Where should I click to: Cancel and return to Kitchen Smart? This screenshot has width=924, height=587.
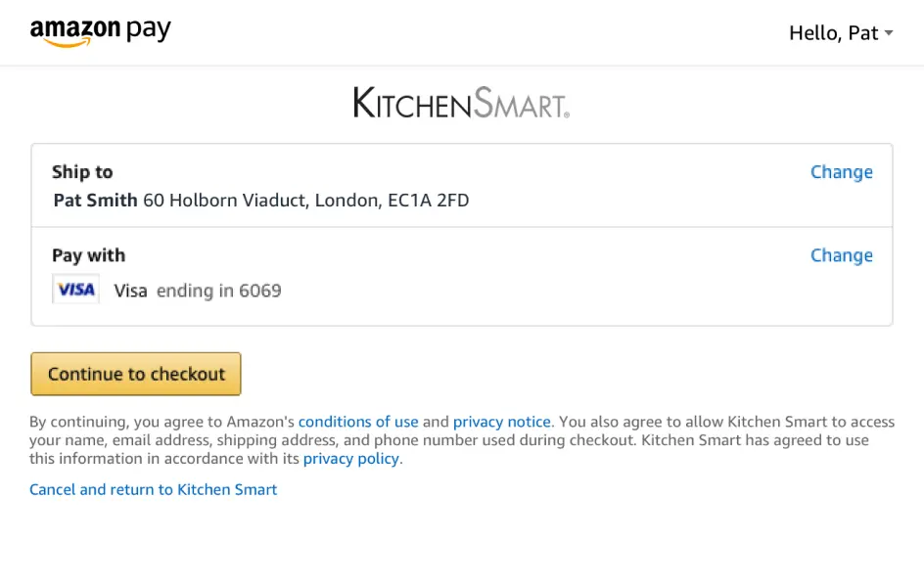click(x=154, y=489)
